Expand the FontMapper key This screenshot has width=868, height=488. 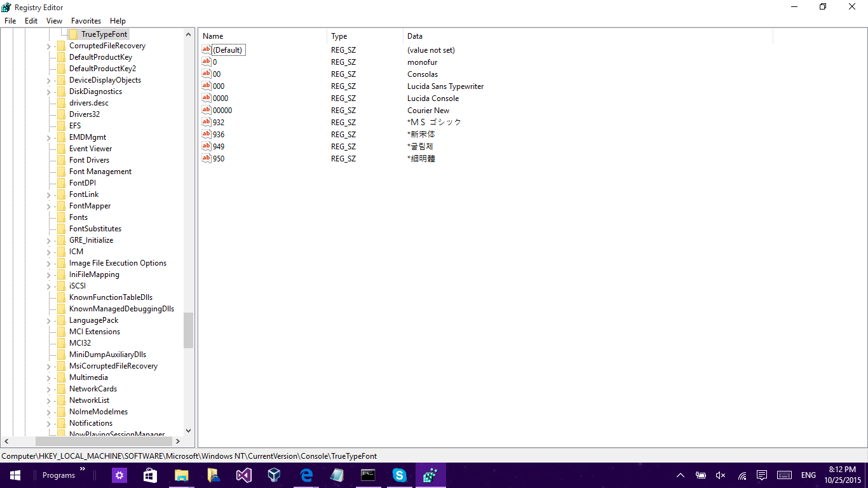click(x=49, y=207)
